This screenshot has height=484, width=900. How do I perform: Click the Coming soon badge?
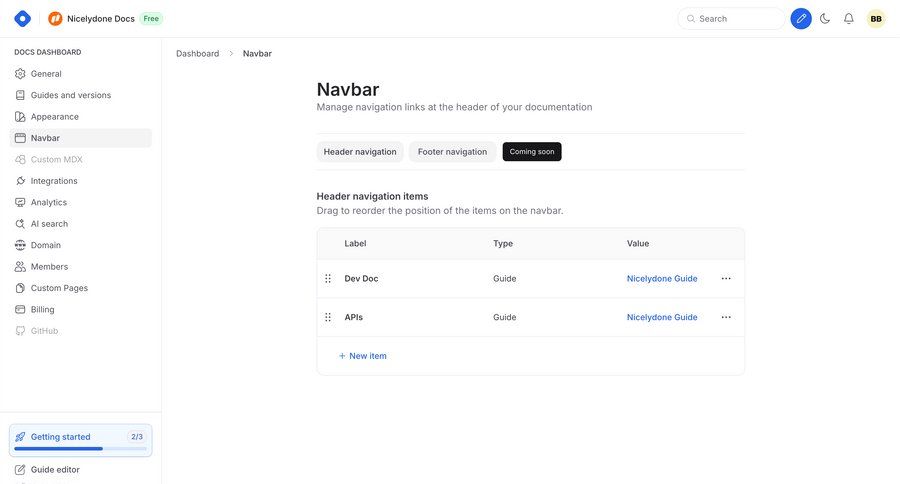coord(532,152)
